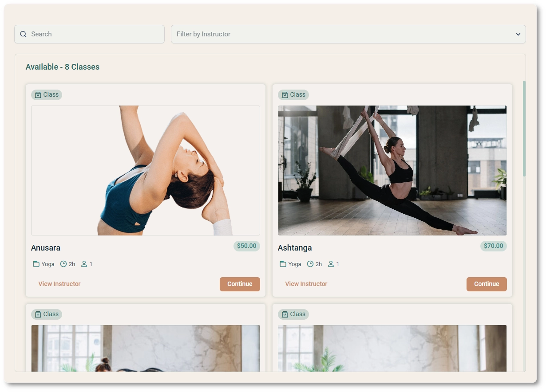Click the search magnifier icon
Viewport: 546px width, 392px height.
24,34
